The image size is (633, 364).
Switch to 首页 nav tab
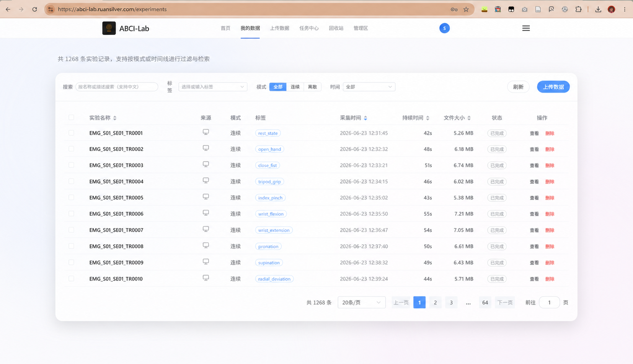[225, 28]
